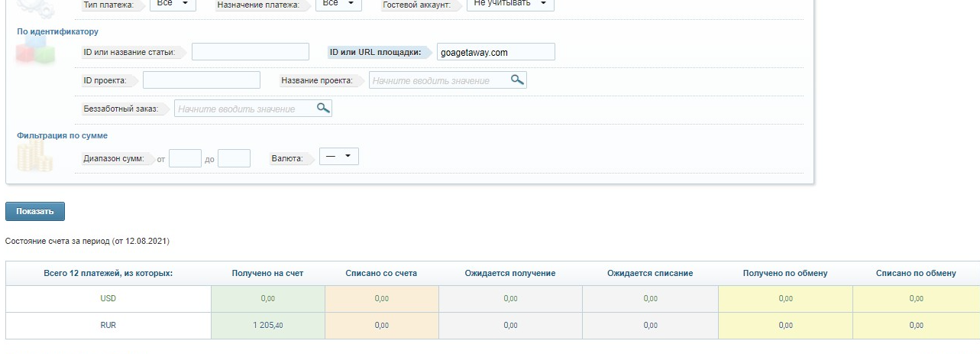The image size is (980, 354).
Task: Choose a currency in the Валюта dropdown
Action: [x=338, y=157]
